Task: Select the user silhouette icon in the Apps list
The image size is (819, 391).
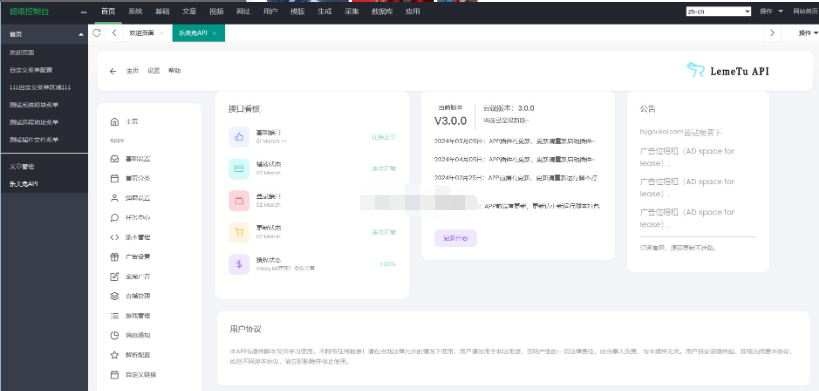Action: (x=115, y=198)
